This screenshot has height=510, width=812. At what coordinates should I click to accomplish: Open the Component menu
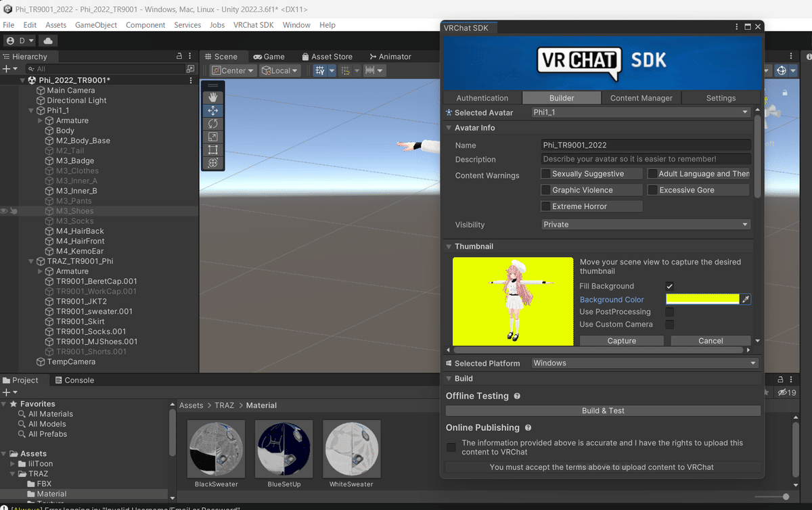(x=145, y=25)
